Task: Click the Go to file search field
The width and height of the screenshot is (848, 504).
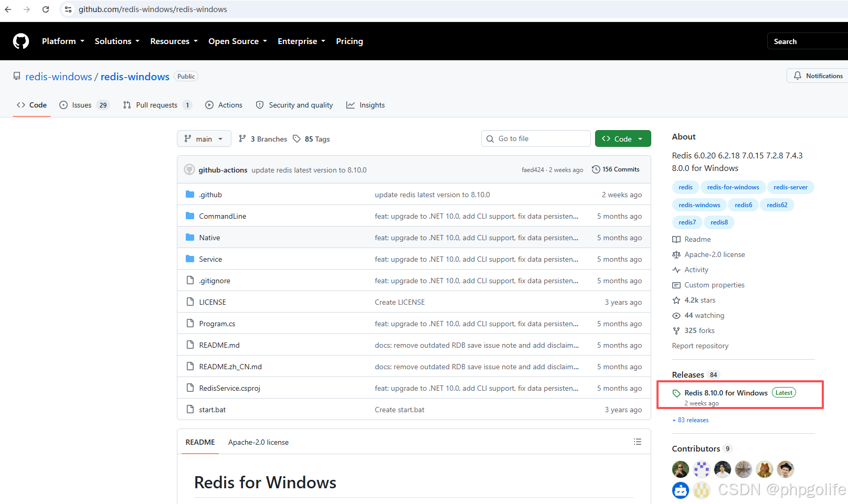Action: [536, 139]
